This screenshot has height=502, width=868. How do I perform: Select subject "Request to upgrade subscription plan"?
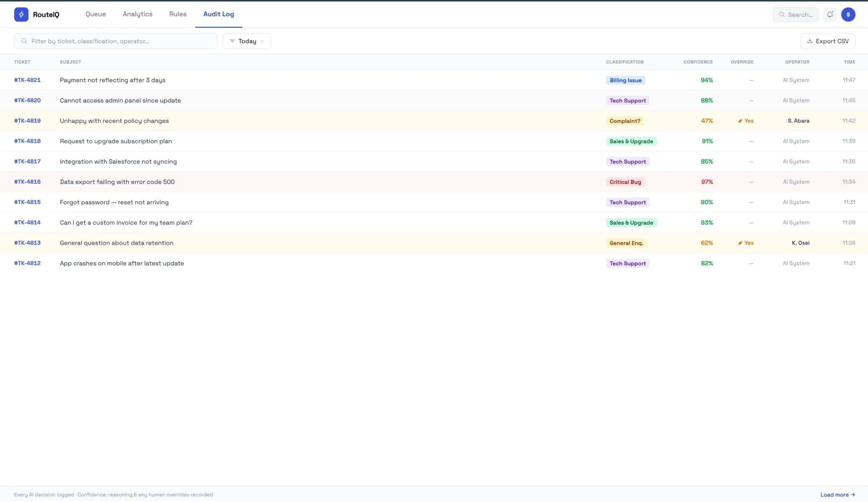(116, 141)
